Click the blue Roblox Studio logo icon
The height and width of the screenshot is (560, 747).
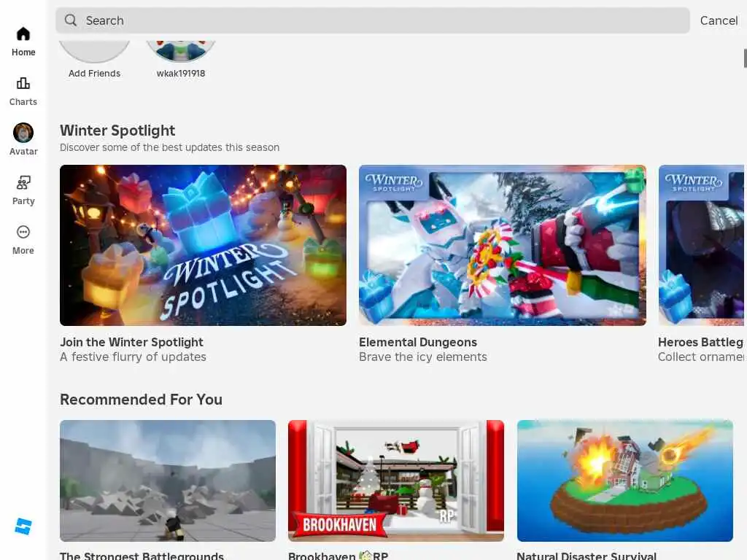(x=23, y=526)
